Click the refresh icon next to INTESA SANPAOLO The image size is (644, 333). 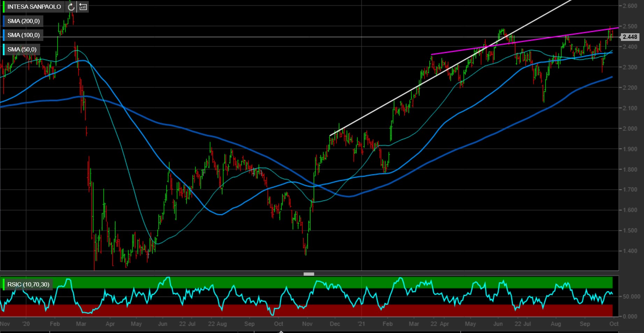click(71, 7)
